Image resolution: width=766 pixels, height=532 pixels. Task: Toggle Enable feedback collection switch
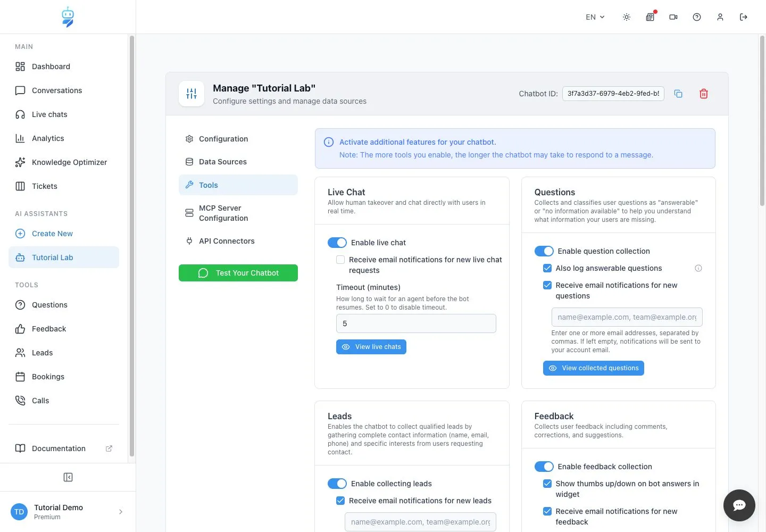pyautogui.click(x=544, y=467)
